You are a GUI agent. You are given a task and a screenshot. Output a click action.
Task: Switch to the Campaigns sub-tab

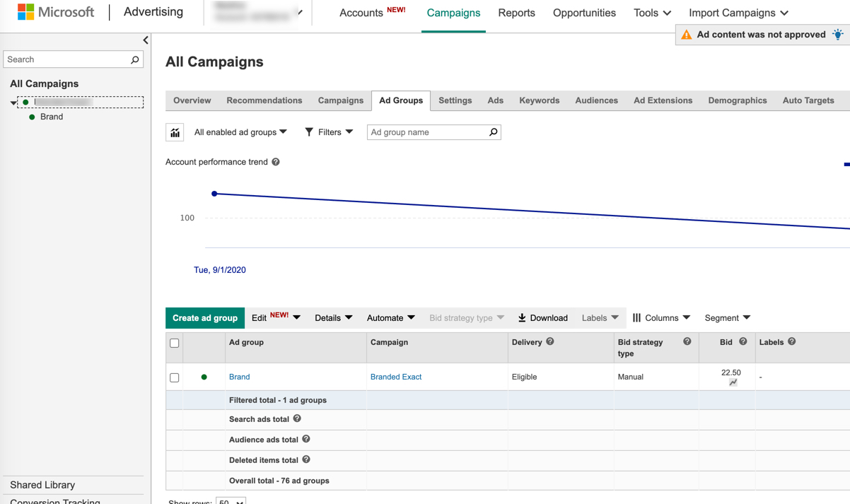click(341, 100)
